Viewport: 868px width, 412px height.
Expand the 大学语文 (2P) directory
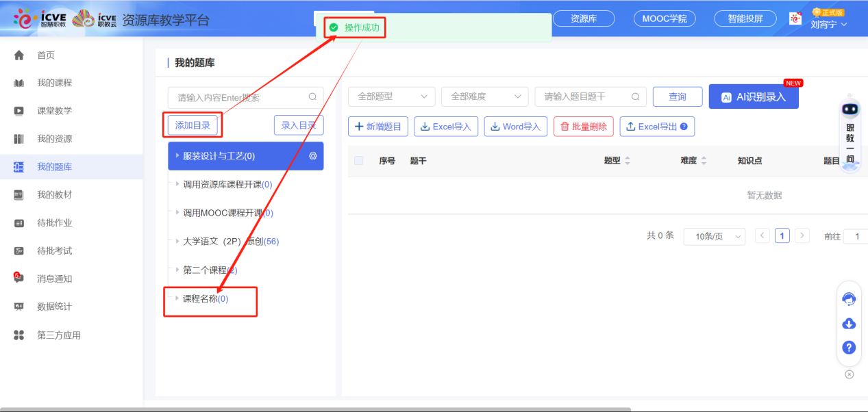[177, 241]
